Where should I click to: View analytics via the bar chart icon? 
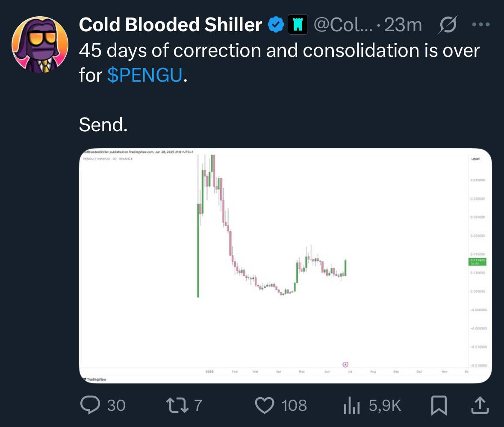[x=352, y=405]
